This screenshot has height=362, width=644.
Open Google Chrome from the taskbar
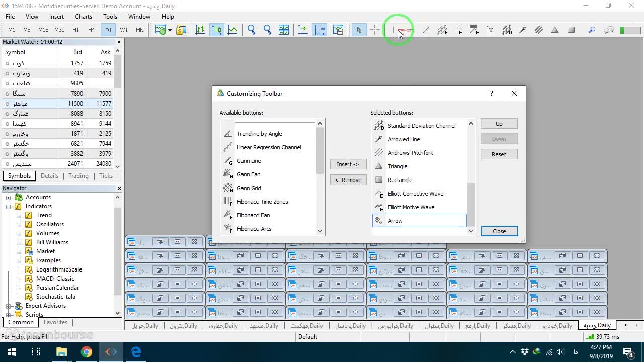coord(87,352)
